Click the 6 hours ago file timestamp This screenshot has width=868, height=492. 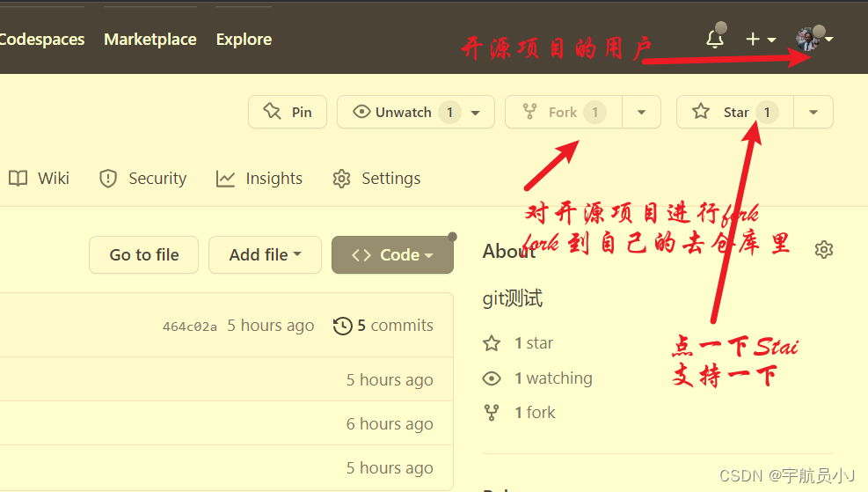390,424
